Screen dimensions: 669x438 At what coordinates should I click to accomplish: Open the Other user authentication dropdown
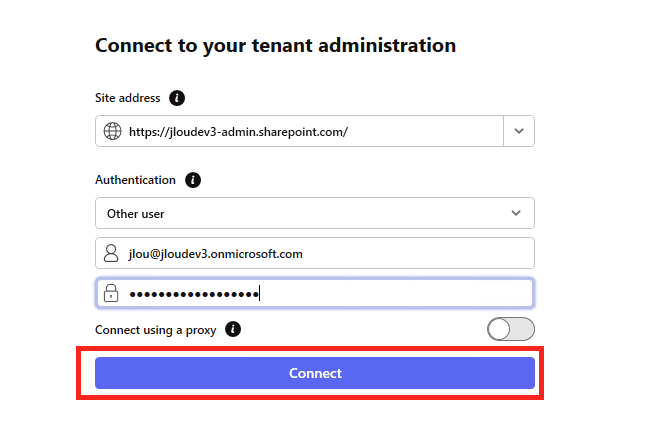click(315, 213)
